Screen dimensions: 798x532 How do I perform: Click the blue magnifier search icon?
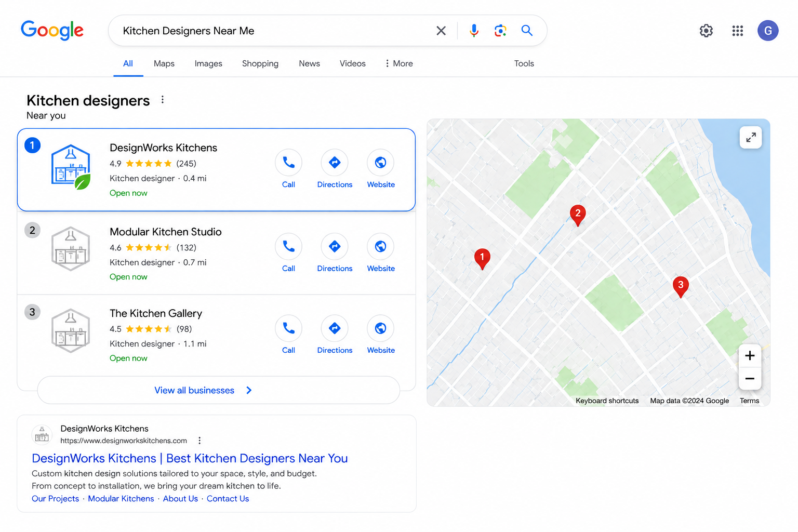point(527,31)
